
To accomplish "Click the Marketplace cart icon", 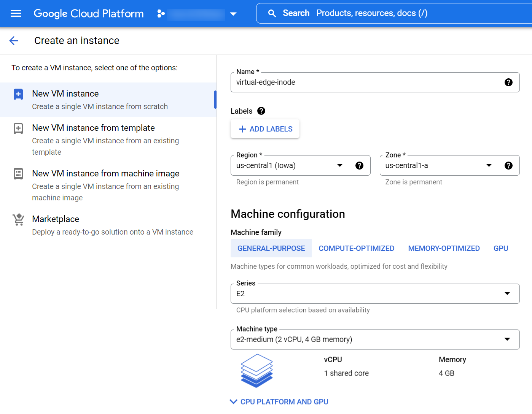I will [x=18, y=219].
